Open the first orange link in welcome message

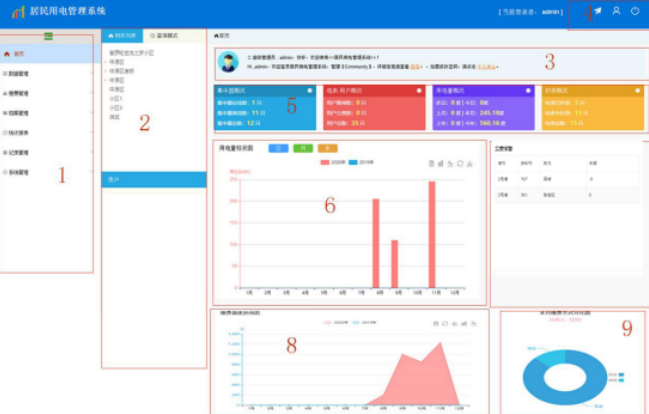tap(414, 67)
